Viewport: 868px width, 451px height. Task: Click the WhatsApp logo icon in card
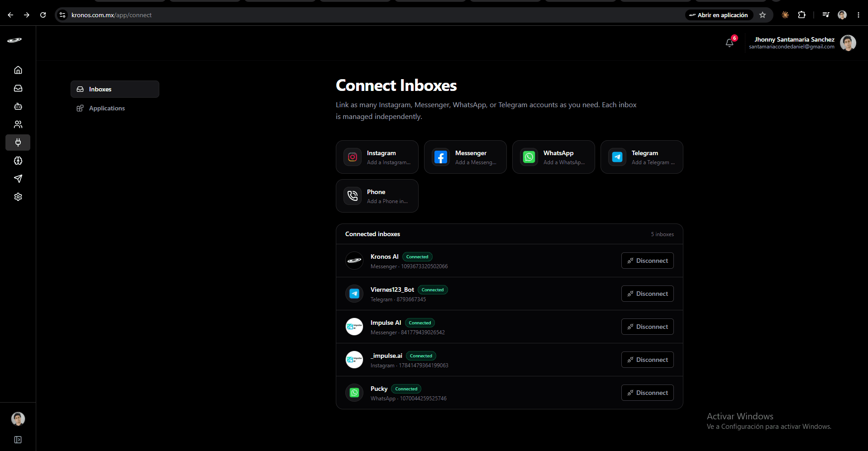529,157
